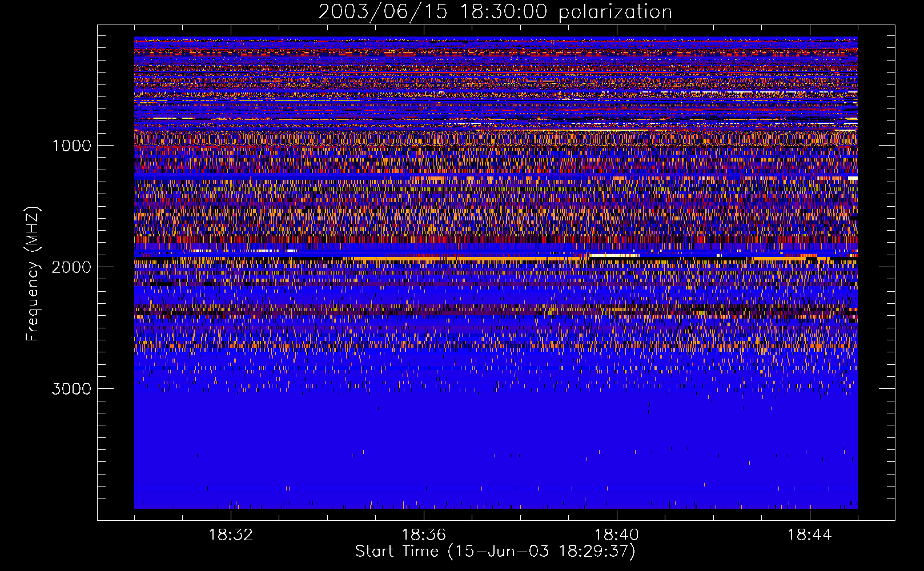Click the 18:44 time tick label
Viewport: 924px width, 571px height.
click(x=809, y=535)
